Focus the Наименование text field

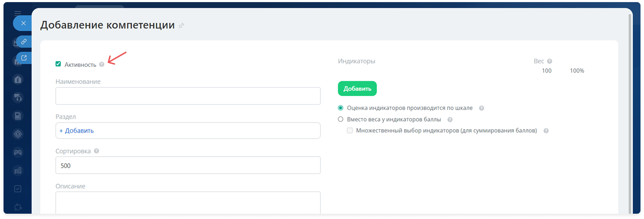(188, 96)
